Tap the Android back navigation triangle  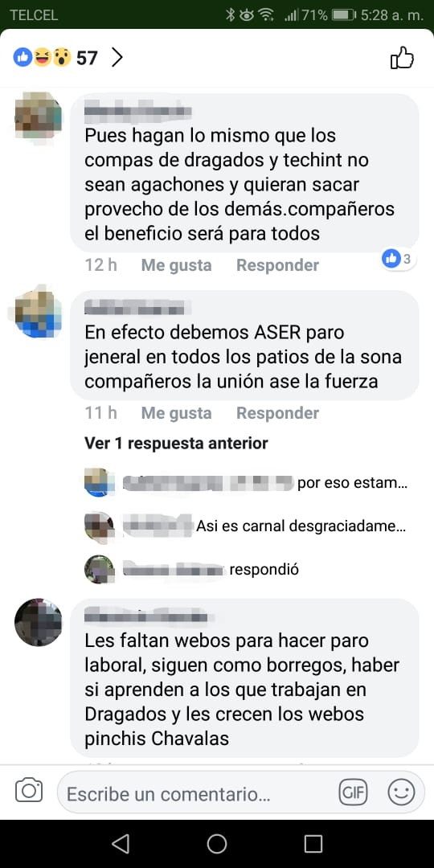(x=120, y=844)
